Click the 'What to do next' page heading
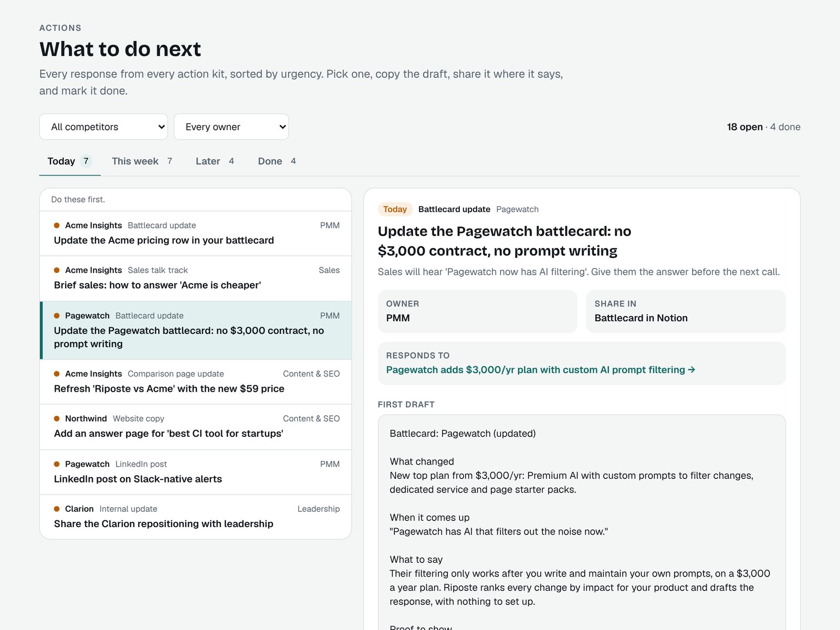Screen dimensions: 840x630 point(120,49)
